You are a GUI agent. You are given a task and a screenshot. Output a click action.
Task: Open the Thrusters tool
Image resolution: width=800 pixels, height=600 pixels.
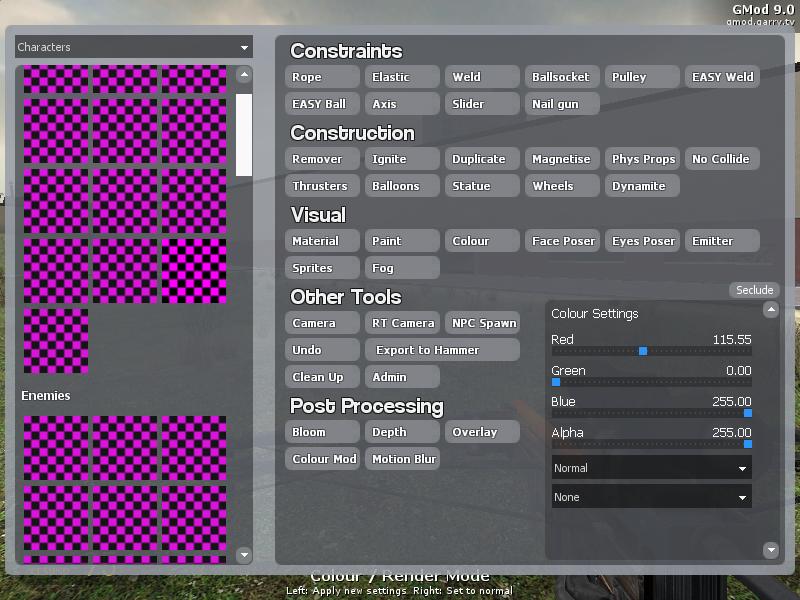(321, 186)
